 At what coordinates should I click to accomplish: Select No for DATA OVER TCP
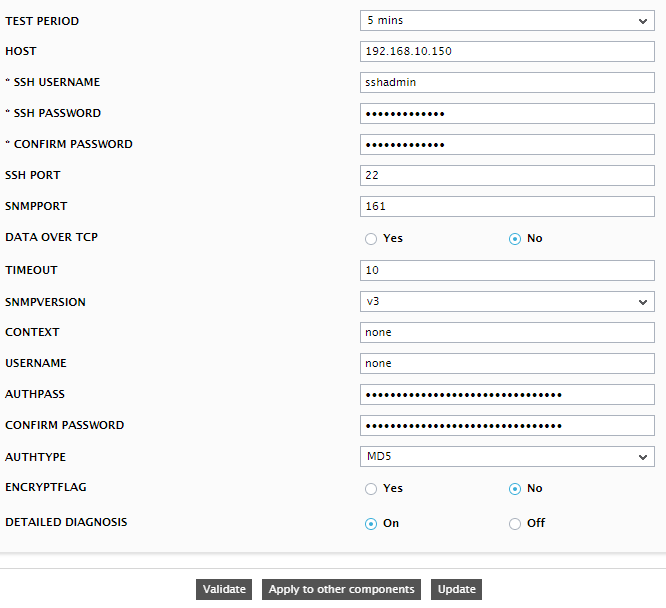pyautogui.click(x=515, y=239)
